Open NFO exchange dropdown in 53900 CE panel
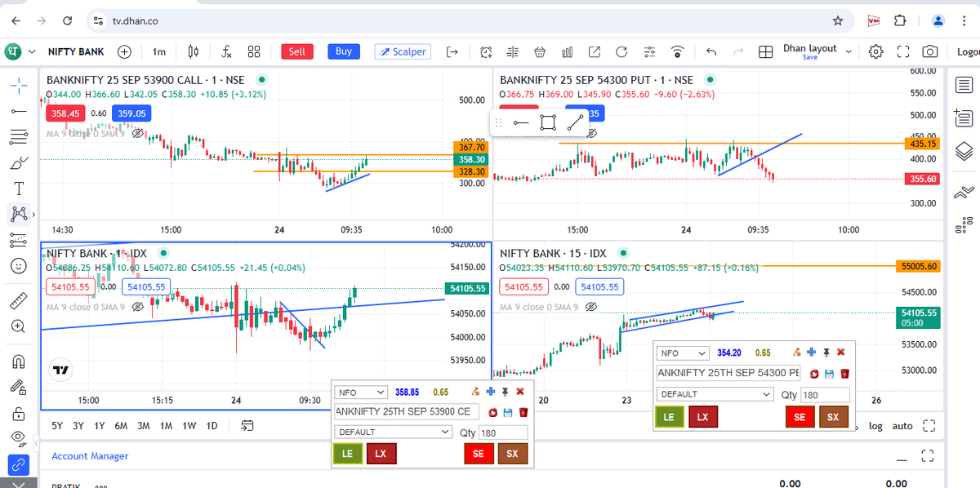Viewport: 980px width, 488px height. pos(360,393)
